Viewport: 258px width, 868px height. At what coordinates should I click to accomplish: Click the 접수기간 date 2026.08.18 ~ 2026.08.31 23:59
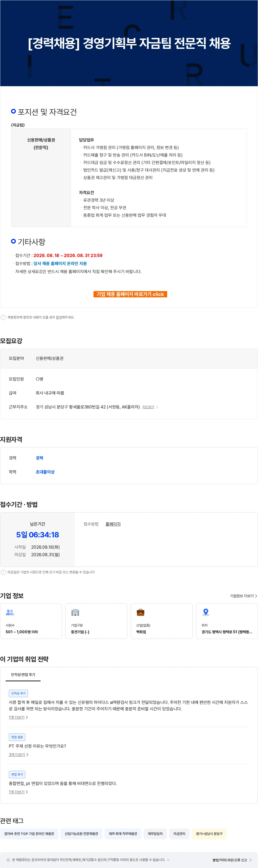(x=68, y=255)
